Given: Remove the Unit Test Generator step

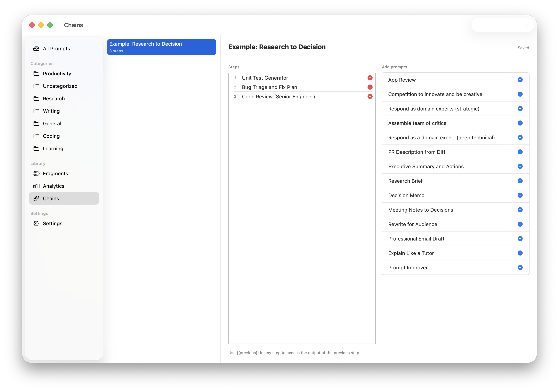Looking at the screenshot, I should point(370,78).
